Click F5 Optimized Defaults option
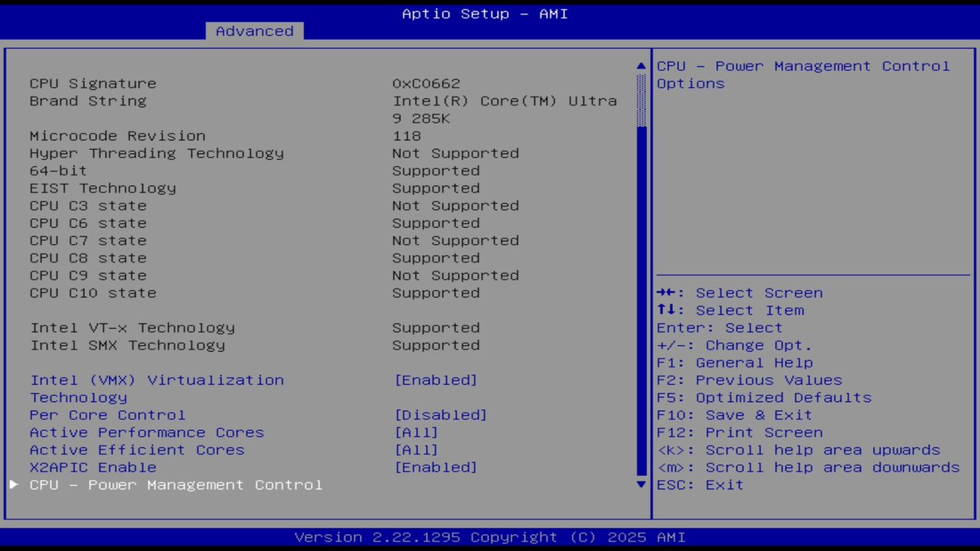 coord(763,397)
